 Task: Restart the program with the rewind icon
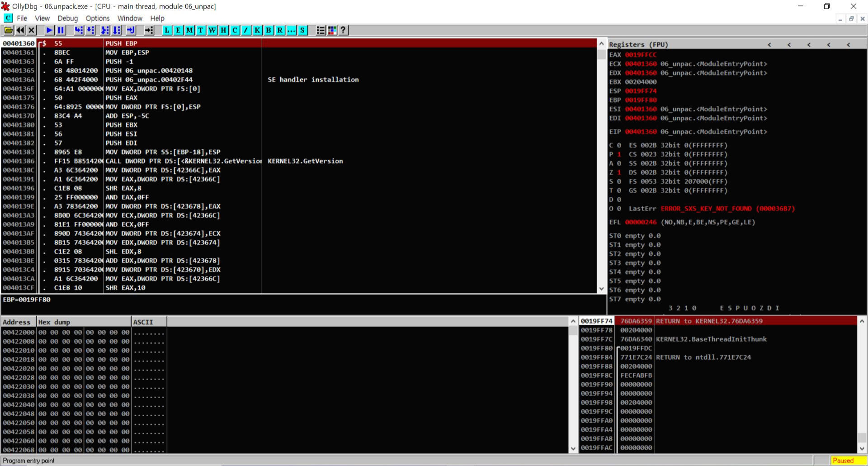point(20,30)
